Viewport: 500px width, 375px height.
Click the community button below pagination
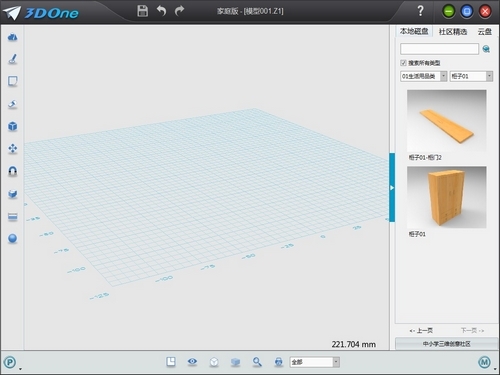pyautogui.click(x=446, y=344)
